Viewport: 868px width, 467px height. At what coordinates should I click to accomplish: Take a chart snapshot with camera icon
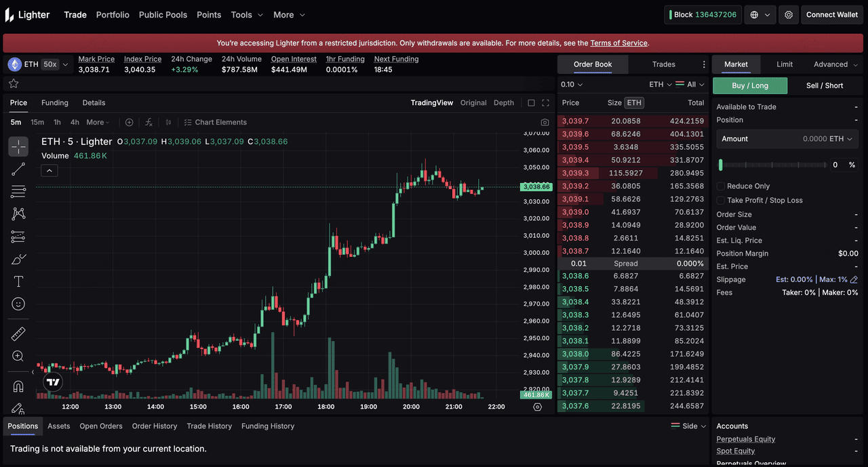click(x=545, y=123)
